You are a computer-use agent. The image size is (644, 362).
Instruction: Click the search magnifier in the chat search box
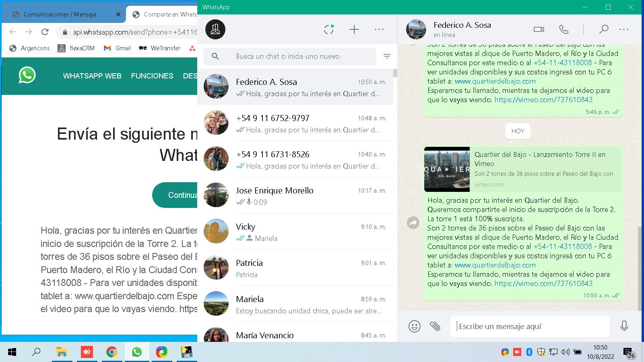(215, 56)
